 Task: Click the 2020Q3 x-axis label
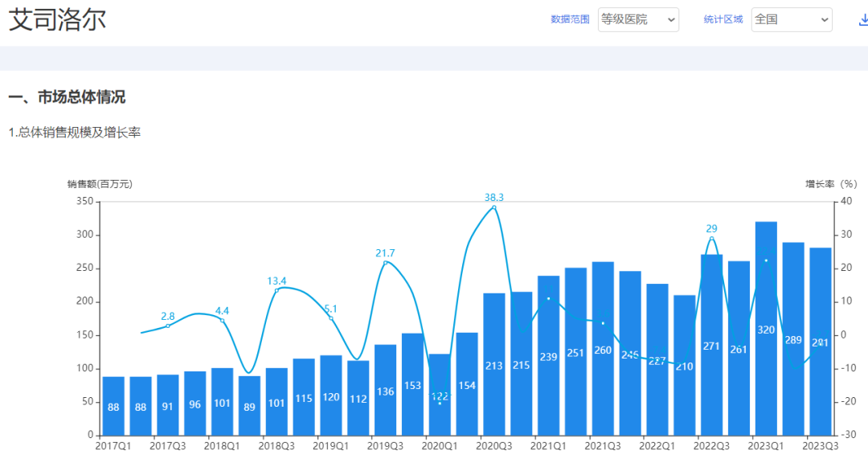click(x=494, y=446)
